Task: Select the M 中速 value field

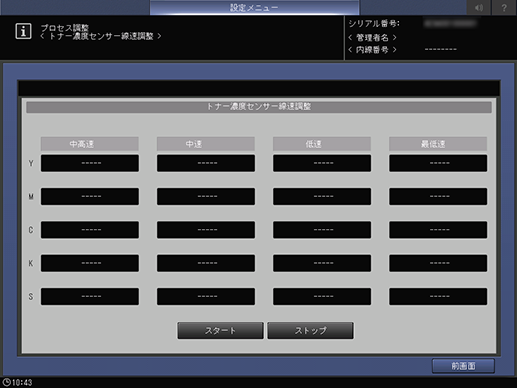Action: tap(206, 196)
